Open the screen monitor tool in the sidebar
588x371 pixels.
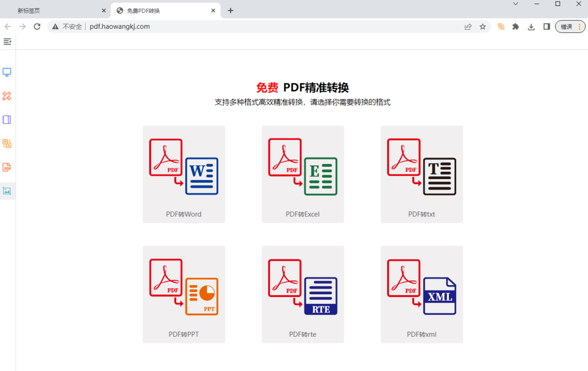pyautogui.click(x=7, y=71)
